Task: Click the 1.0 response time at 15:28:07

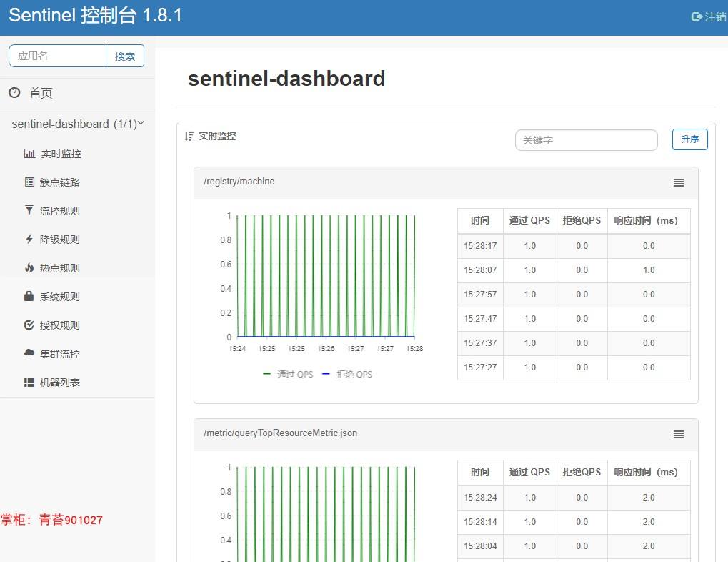Action: coord(649,270)
